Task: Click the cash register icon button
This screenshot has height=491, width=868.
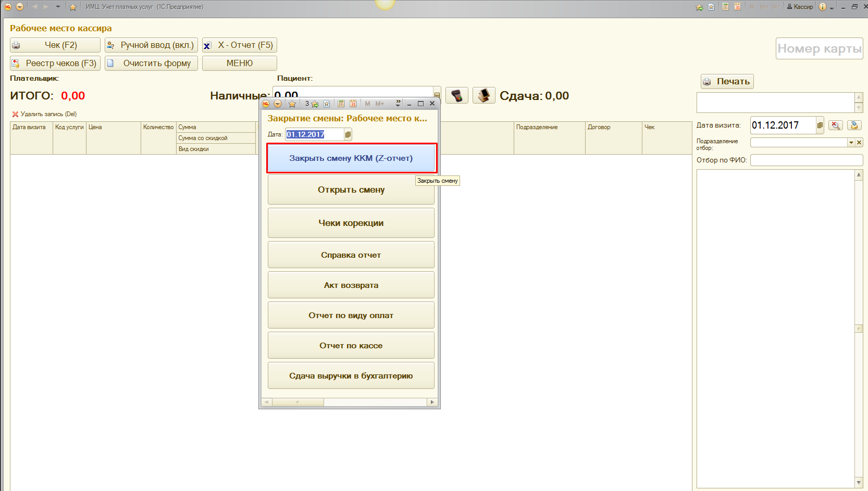Action: click(483, 96)
